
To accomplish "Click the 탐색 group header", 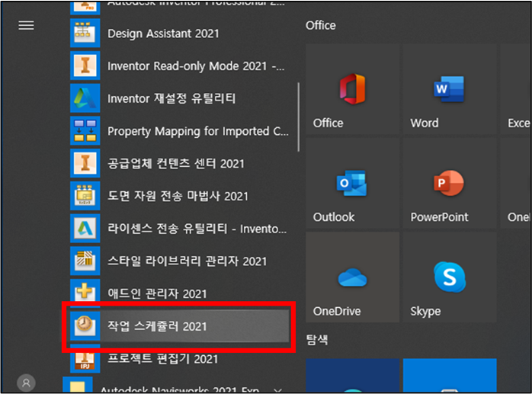I will pos(317,339).
